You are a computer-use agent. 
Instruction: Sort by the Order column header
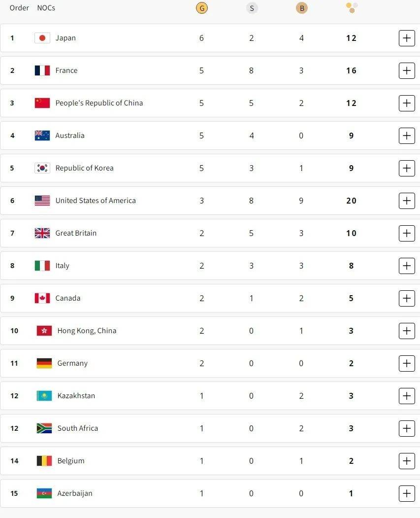coord(19,8)
